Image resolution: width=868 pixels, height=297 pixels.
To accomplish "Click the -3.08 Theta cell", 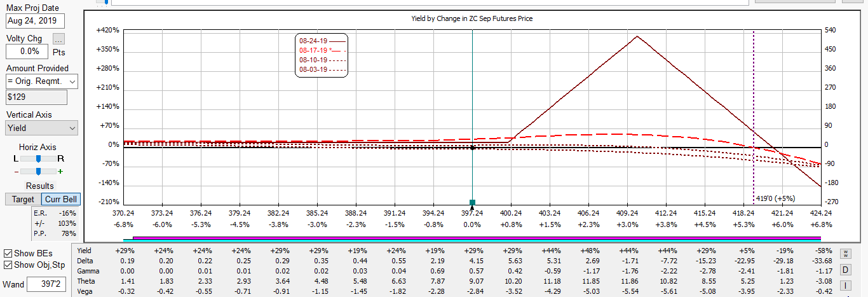I will pyautogui.click(x=821, y=281).
